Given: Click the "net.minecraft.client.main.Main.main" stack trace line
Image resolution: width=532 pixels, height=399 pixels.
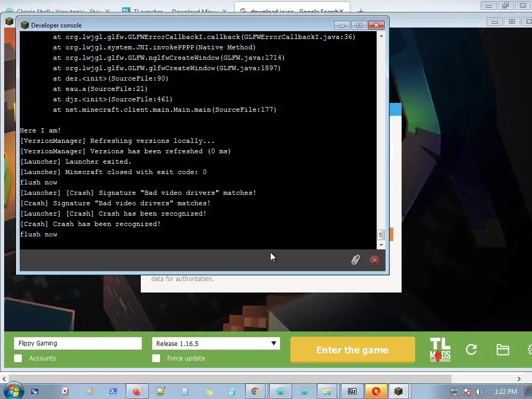Looking at the screenshot, I should (165, 110).
